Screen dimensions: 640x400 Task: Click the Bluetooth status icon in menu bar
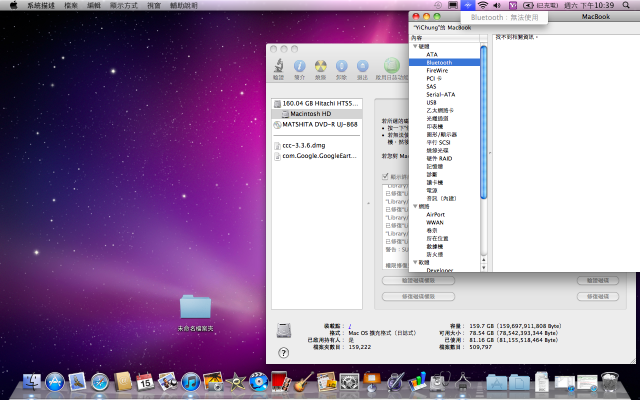468,5
